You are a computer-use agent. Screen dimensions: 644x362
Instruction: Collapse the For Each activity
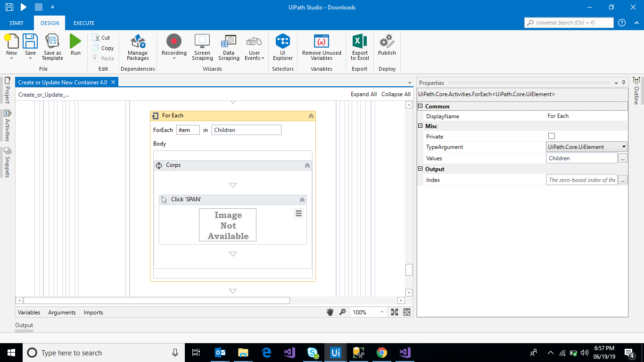click(x=311, y=116)
